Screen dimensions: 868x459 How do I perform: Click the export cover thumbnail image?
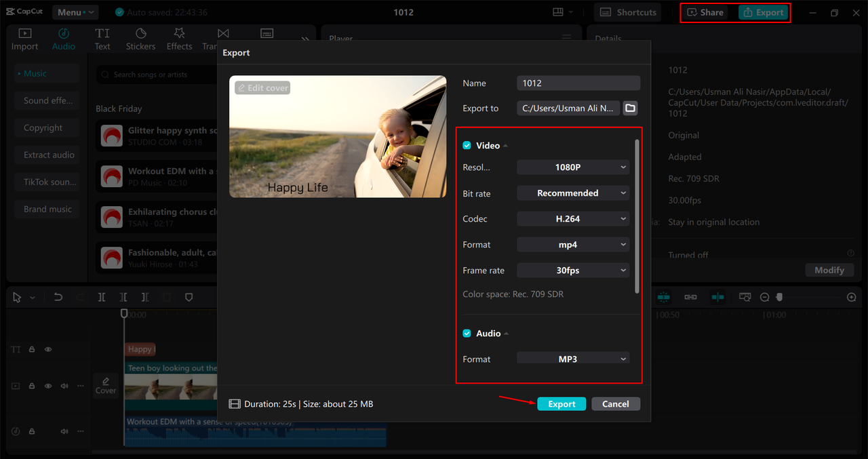(x=338, y=136)
